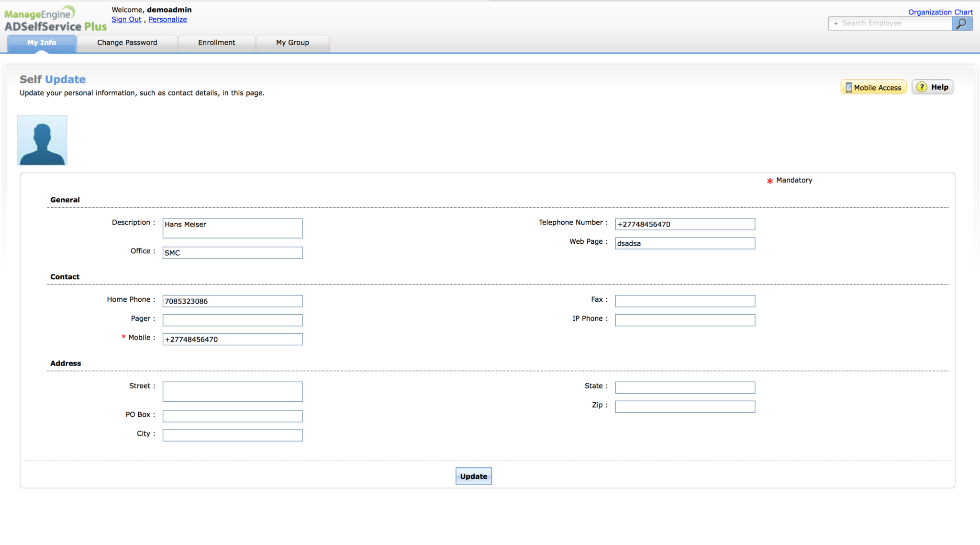Click into the Description text box

coord(233,228)
